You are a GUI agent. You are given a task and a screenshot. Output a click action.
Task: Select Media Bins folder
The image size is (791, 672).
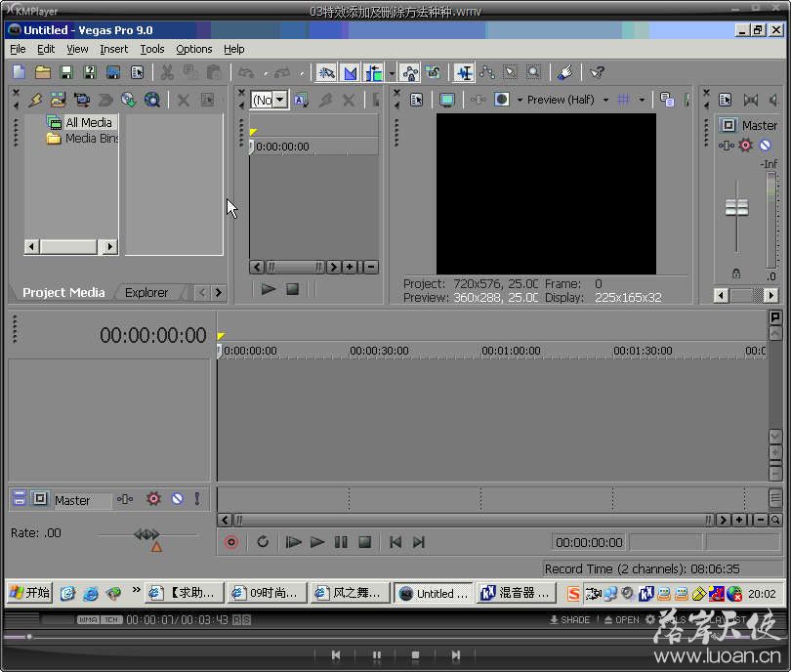[92, 139]
